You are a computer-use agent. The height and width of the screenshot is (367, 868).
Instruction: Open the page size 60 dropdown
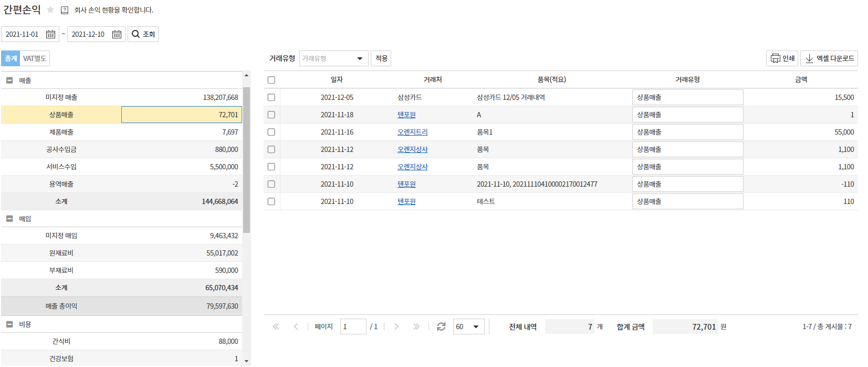(468, 327)
